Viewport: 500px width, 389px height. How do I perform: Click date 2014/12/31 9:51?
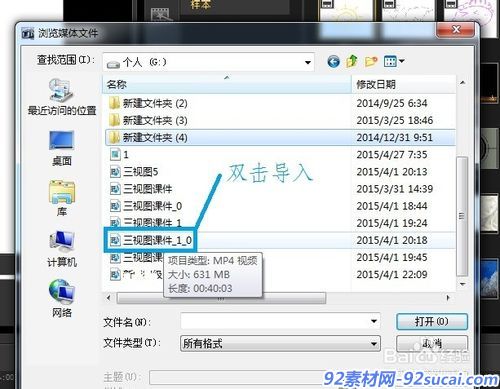click(x=394, y=137)
